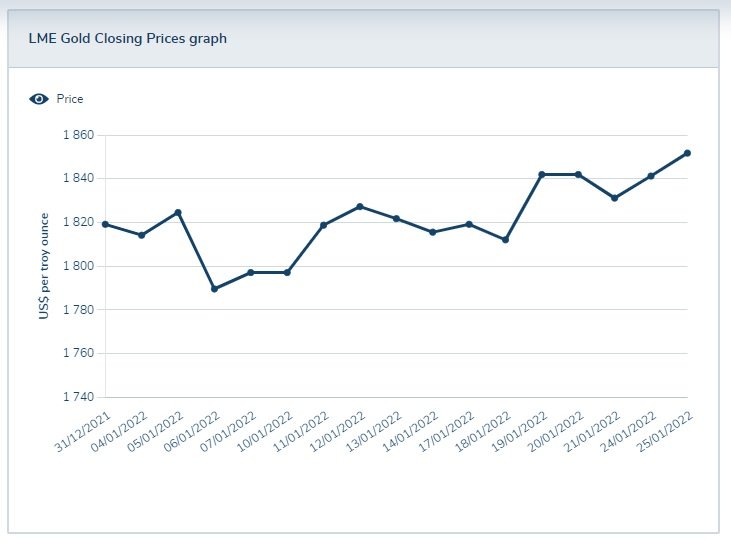Click the 17/01/2022 data point
The image size is (731, 541).
click(469, 224)
